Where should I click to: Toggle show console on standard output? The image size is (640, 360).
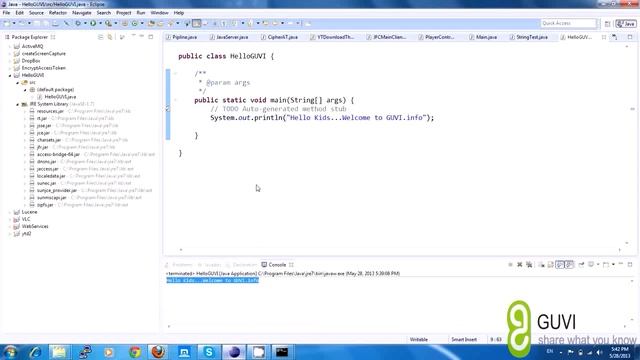click(x=560, y=264)
